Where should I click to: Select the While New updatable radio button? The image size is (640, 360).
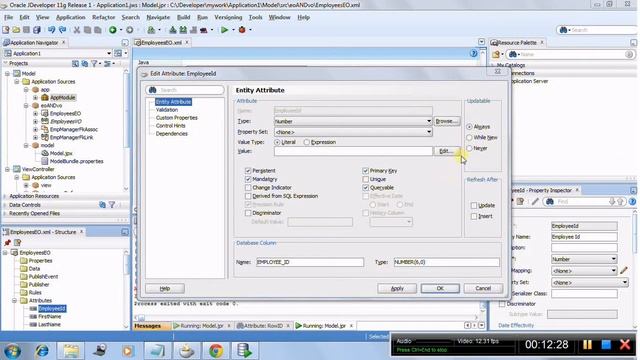pos(469,138)
